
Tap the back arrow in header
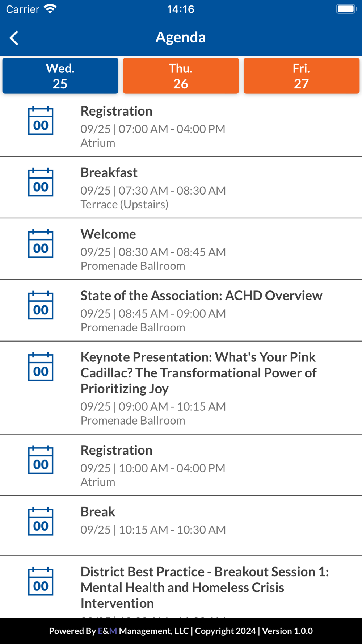tap(14, 38)
